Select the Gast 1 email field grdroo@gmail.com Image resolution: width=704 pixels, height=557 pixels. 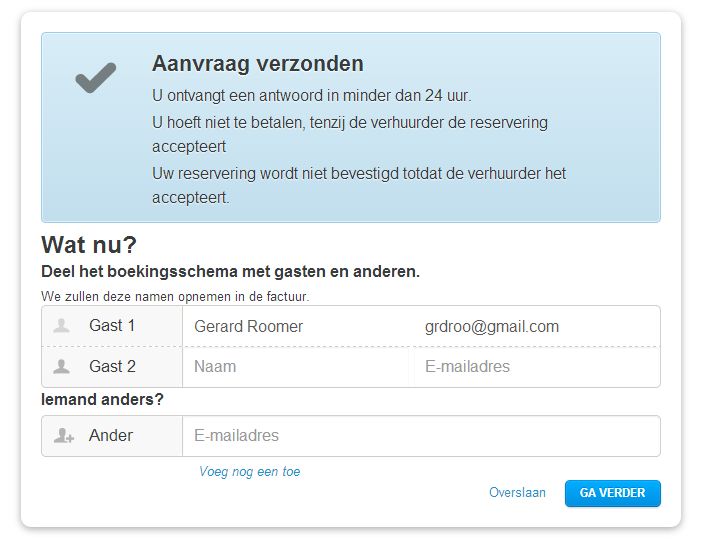(x=534, y=326)
